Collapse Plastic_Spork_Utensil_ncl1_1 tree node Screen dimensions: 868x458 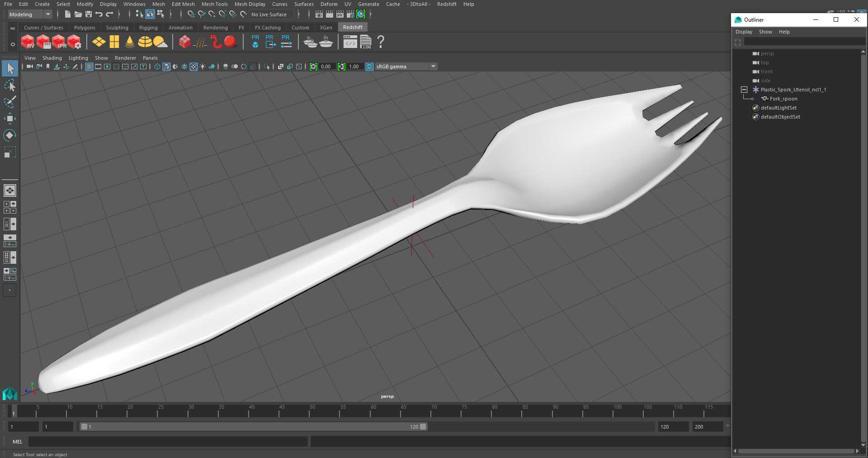tap(744, 90)
